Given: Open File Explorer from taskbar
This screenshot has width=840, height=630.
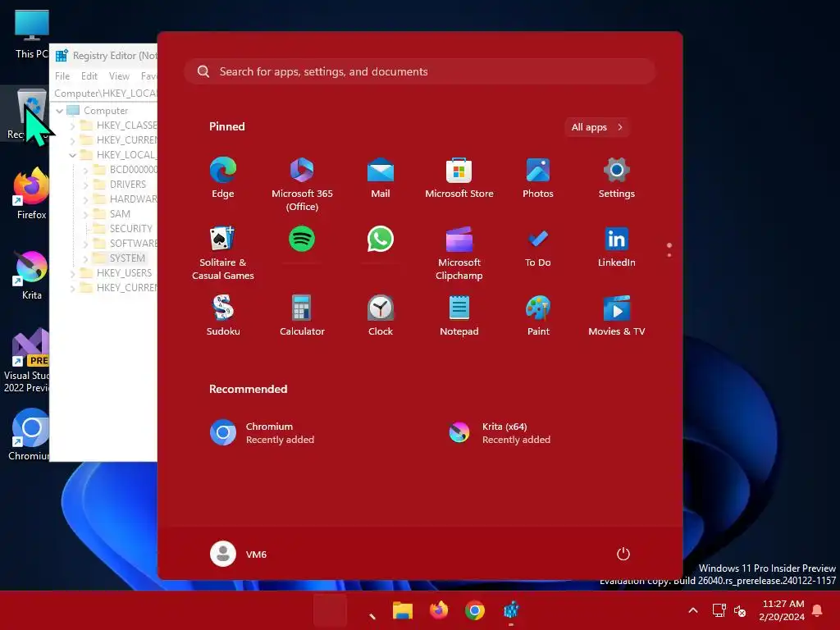Looking at the screenshot, I should (x=402, y=610).
